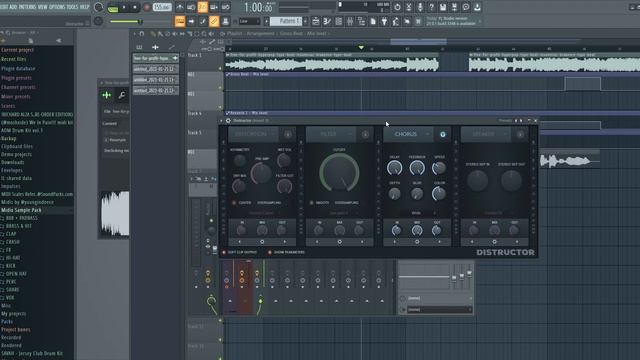
Task: Toggle the Speaker module power button
Action: pyautogui.click(x=520, y=134)
